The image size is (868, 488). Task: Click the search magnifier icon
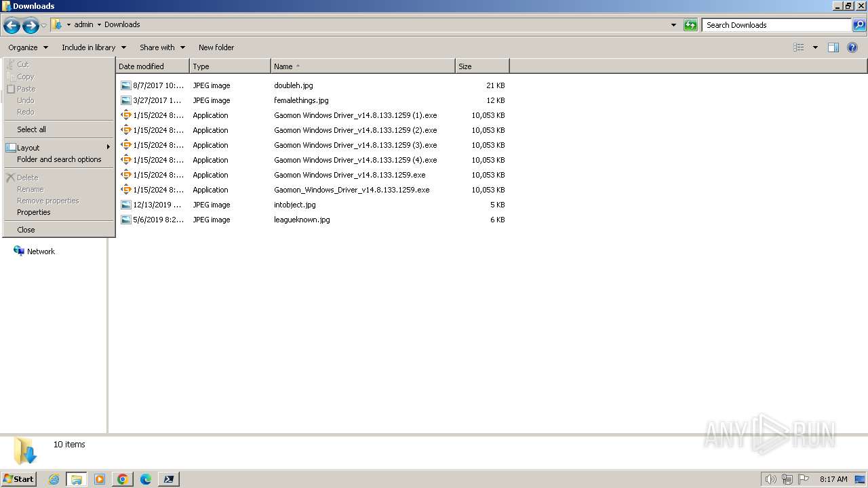859,25
